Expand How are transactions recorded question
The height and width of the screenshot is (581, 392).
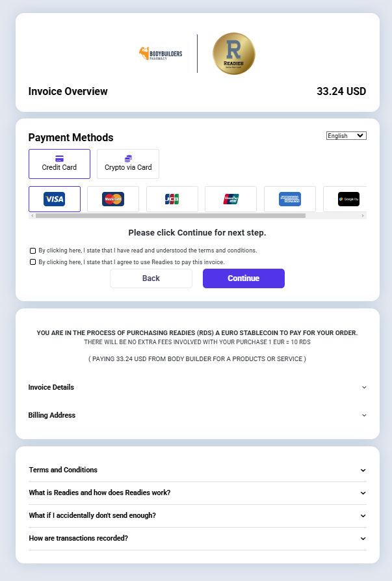tap(197, 539)
